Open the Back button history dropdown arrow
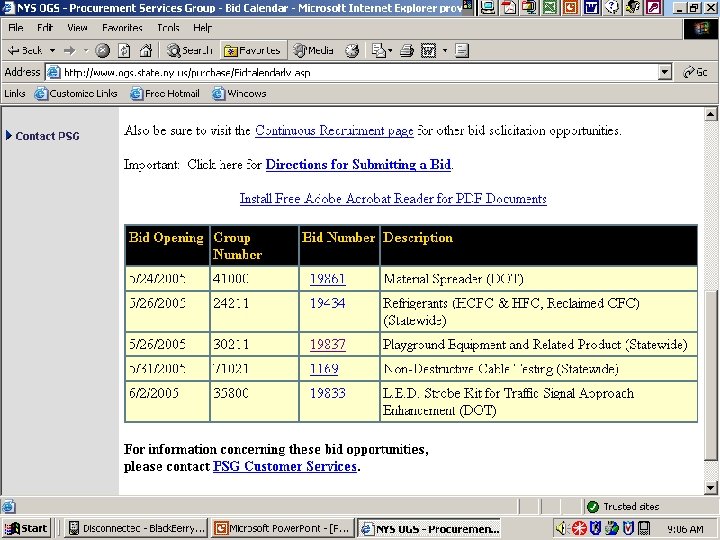Screen dimensions: 720x540 [52, 51]
